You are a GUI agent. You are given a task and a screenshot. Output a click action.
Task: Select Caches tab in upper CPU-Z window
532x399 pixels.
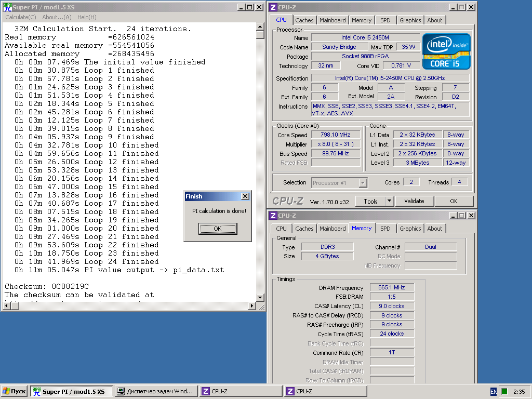click(304, 20)
